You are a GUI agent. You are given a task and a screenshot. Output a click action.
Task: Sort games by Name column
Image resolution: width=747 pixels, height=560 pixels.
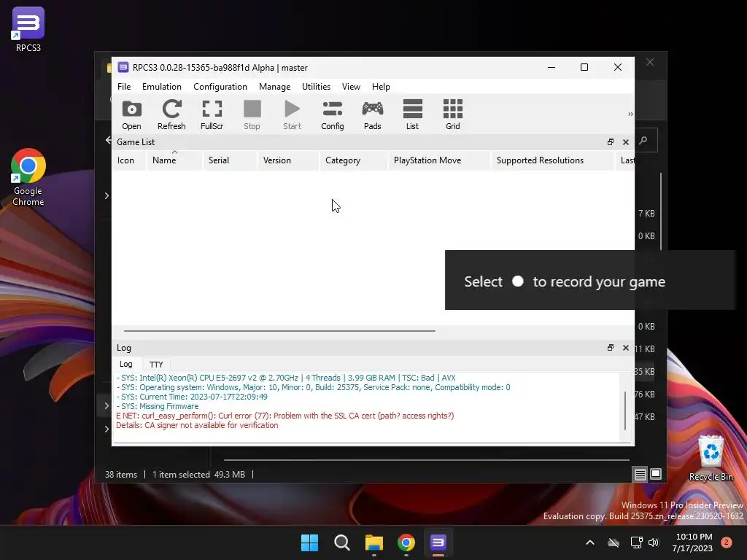pos(174,160)
